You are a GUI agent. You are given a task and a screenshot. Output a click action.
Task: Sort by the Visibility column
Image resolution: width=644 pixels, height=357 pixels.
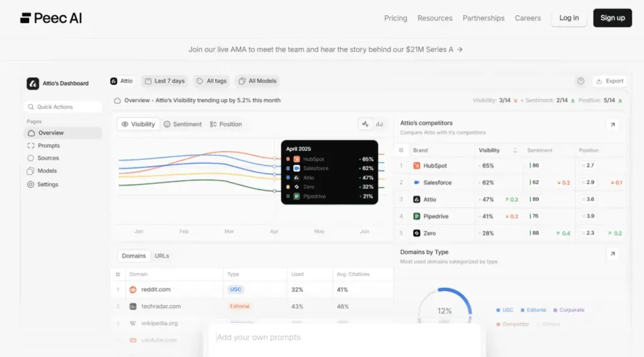click(498, 150)
